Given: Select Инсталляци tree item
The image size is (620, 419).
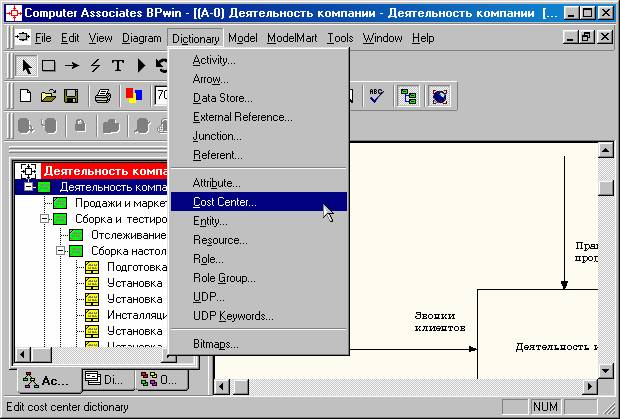Looking at the screenshot, I should [x=137, y=315].
